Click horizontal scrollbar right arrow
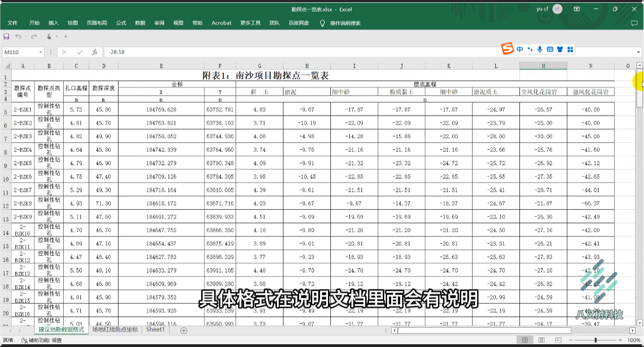Screen dimensions: 644x347 pos(632,330)
